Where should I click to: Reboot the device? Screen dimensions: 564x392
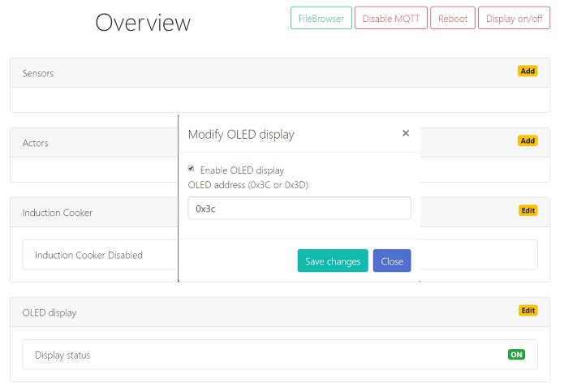[x=453, y=19]
